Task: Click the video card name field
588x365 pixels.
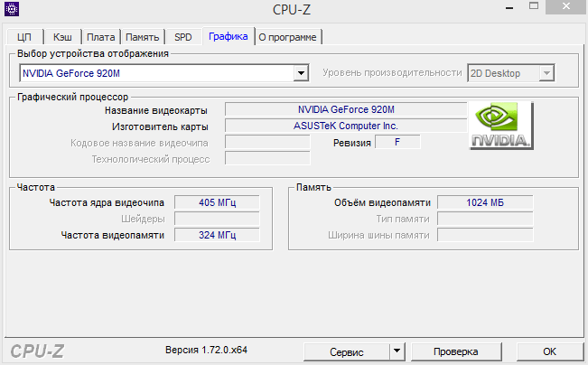Action: pyautogui.click(x=346, y=109)
